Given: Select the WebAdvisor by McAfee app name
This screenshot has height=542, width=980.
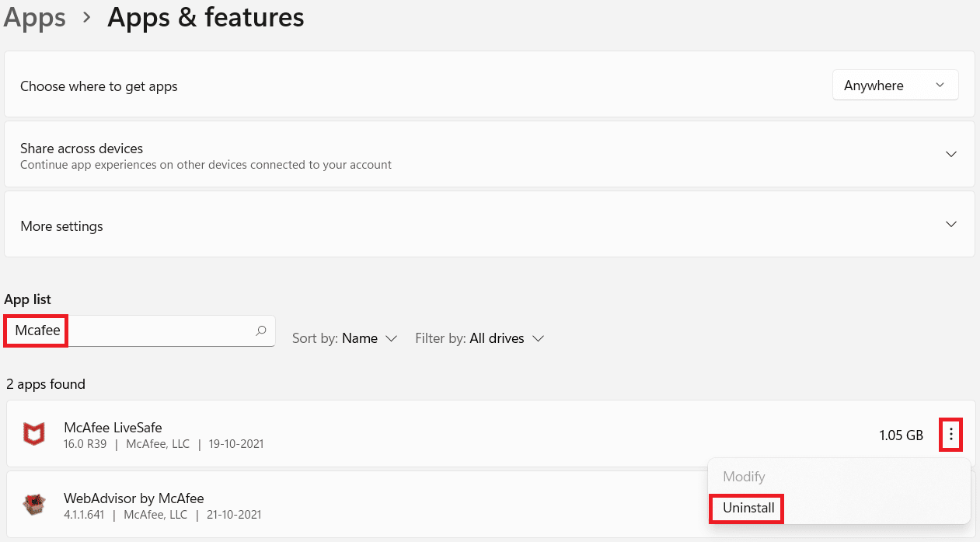Looking at the screenshot, I should [x=134, y=498].
